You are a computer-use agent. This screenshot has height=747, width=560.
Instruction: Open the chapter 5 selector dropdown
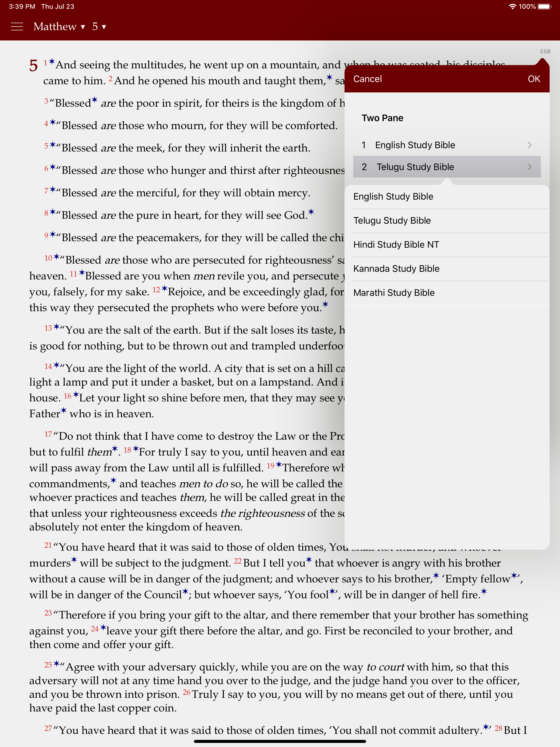click(99, 27)
